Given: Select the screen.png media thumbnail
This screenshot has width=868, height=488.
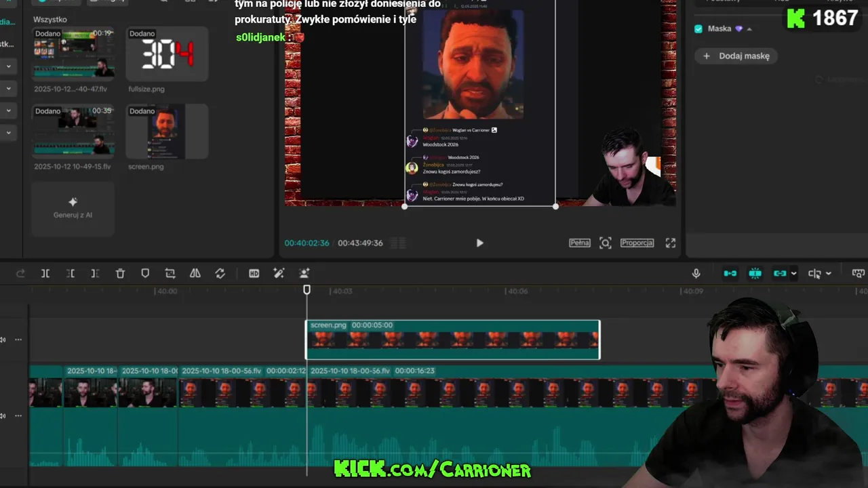Looking at the screenshot, I should tap(167, 131).
